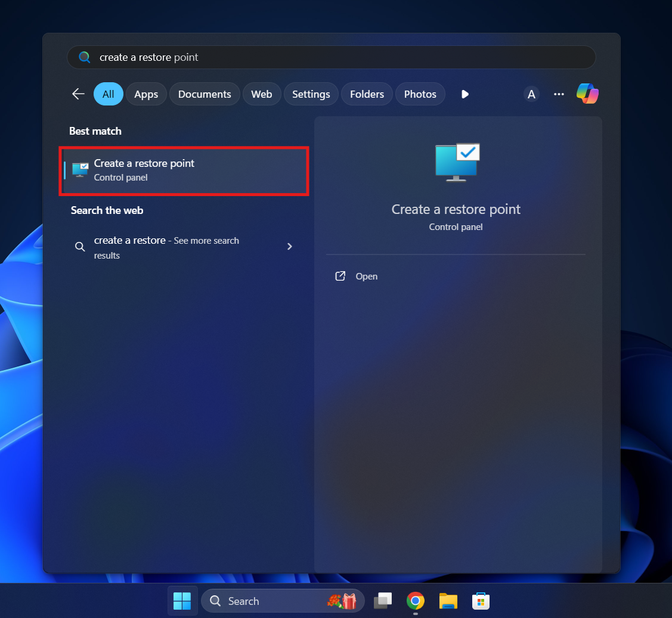Show more search filters with the right arrow
Screen dimensions: 672x618
point(464,94)
